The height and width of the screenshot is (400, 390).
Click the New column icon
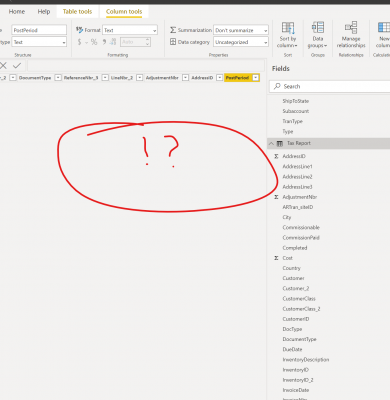[384, 27]
